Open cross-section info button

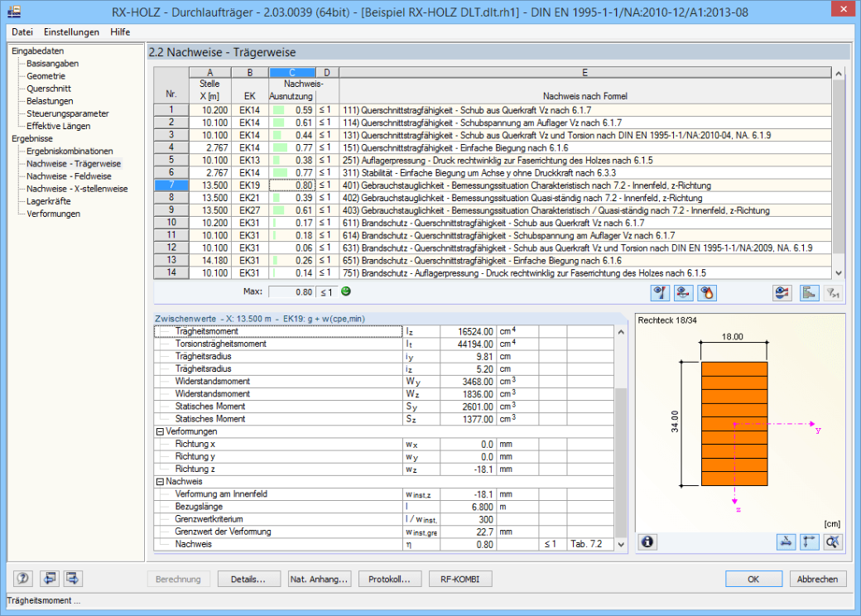click(647, 541)
